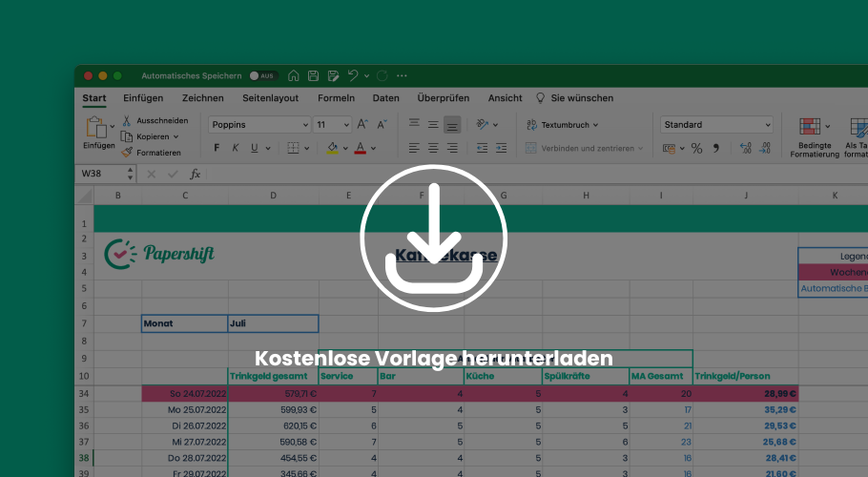868x477 pixels.
Task: Open the Formeln ribbon tab
Action: (x=336, y=98)
